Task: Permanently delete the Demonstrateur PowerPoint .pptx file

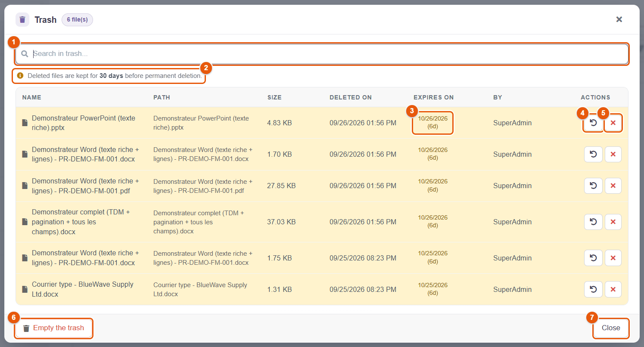Action: click(x=613, y=123)
